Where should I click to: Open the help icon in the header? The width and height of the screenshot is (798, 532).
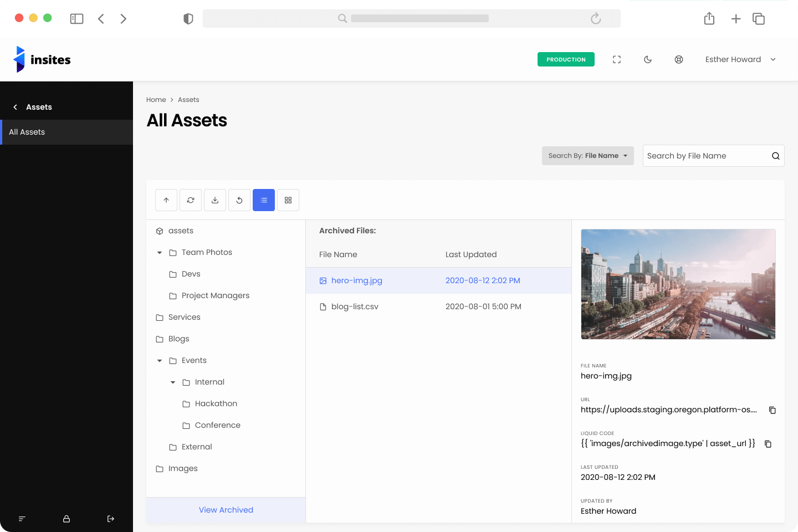point(679,59)
